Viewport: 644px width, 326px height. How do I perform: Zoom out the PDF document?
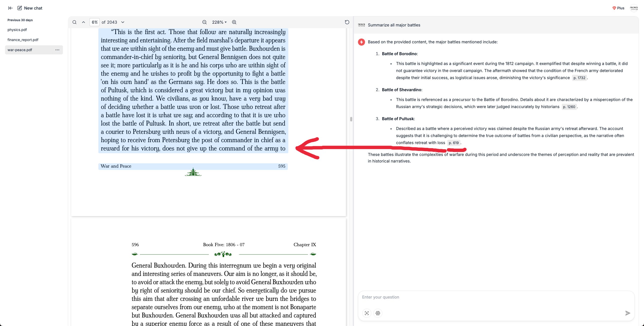click(x=204, y=22)
